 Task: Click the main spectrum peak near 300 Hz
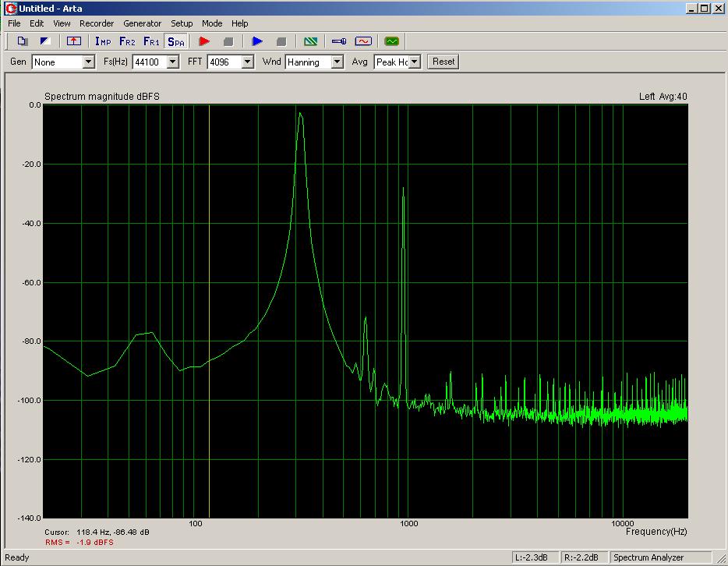click(300, 113)
